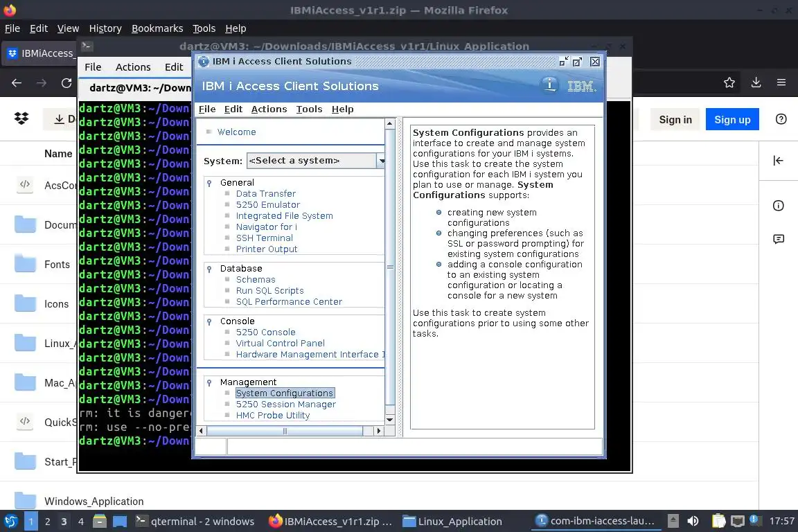The height and width of the screenshot is (532, 798).
Task: Open File menu in IBM i Access
Action: point(207,109)
